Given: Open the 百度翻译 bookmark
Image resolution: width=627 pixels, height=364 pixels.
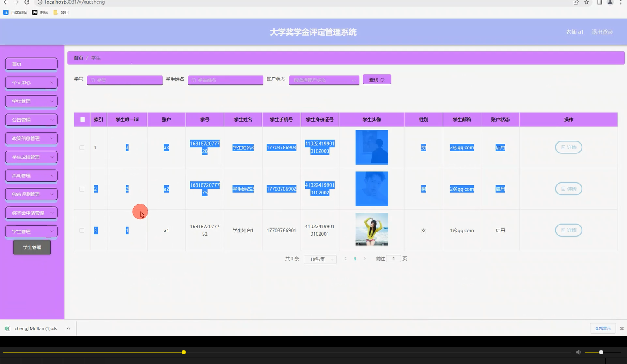Looking at the screenshot, I should 17,12.
